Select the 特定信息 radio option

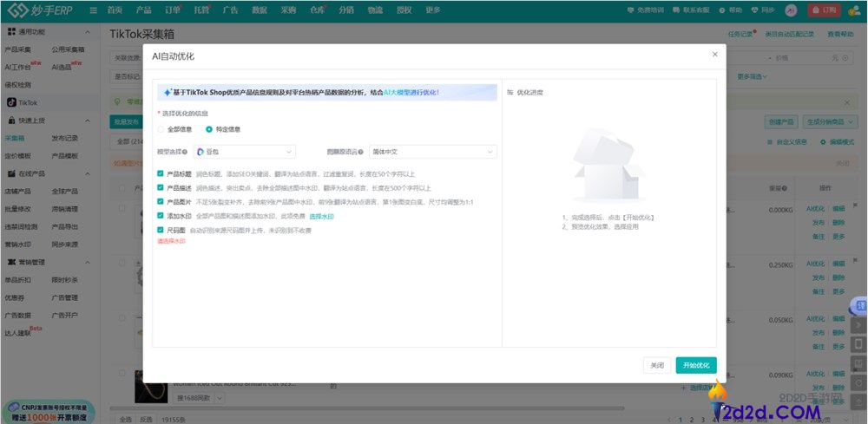click(209, 129)
